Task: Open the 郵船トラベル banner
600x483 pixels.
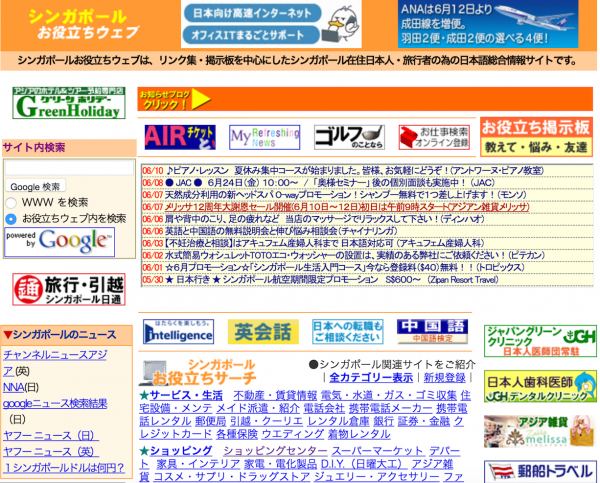Action: pyautogui.click(x=540, y=472)
